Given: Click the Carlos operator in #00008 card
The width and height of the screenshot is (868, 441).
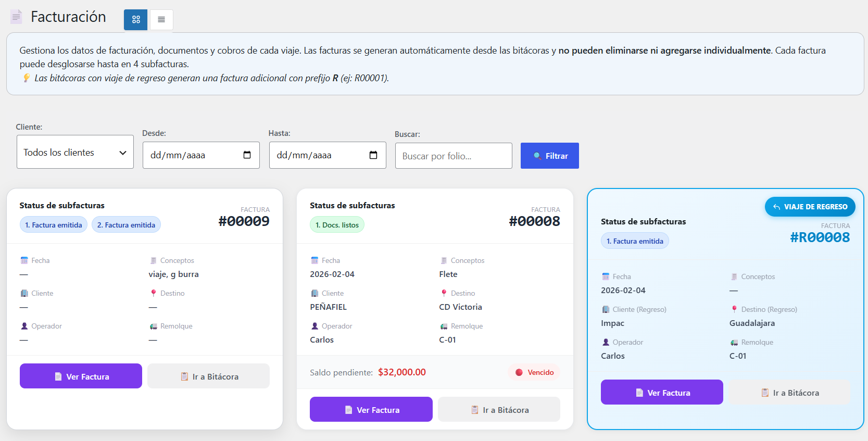Looking at the screenshot, I should pyautogui.click(x=322, y=339).
